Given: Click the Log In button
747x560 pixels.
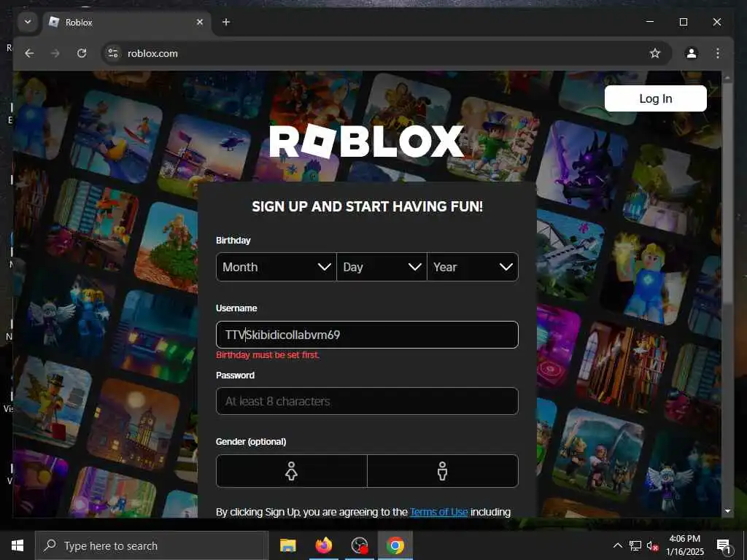Looking at the screenshot, I should 656,98.
